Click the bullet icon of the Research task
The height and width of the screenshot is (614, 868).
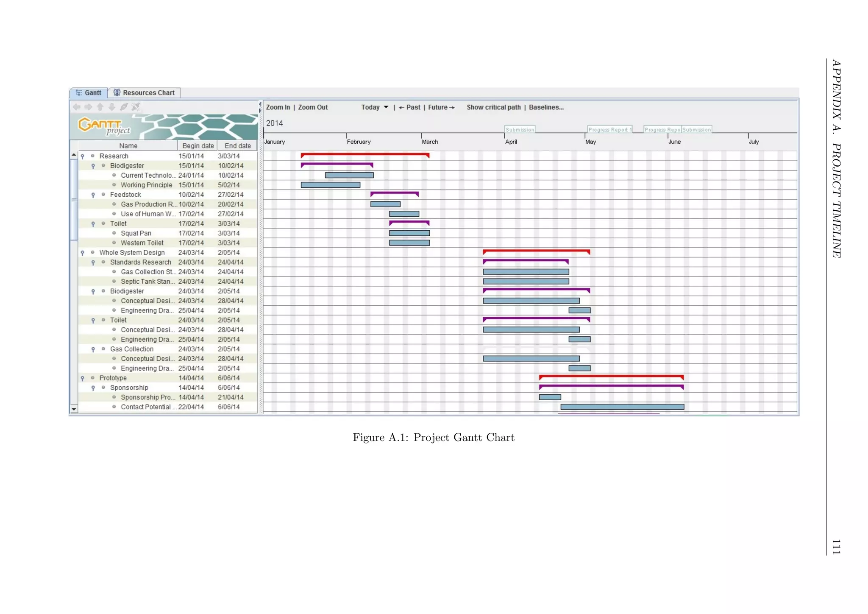tap(92, 156)
